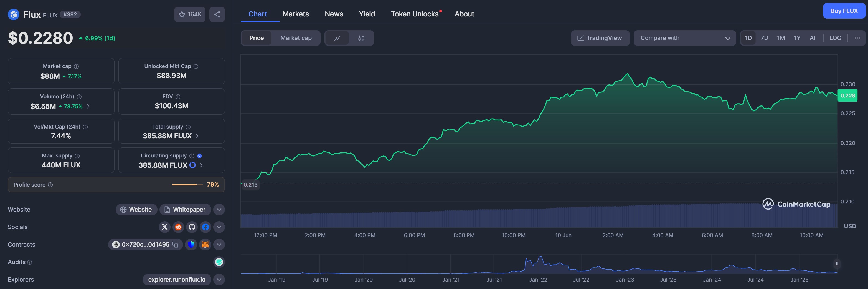Click the #392 rank badge
The width and height of the screenshot is (868, 289).
70,14
